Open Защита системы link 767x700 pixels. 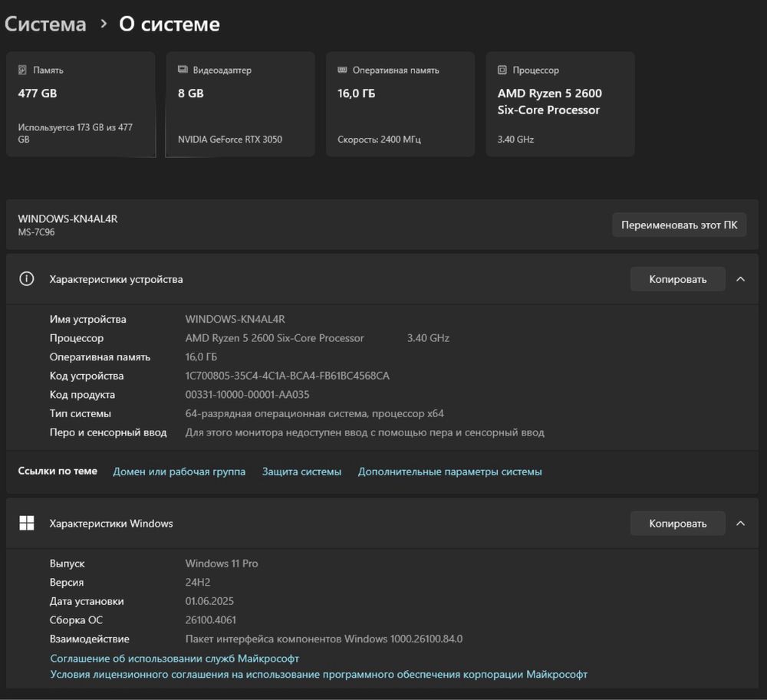(x=301, y=472)
